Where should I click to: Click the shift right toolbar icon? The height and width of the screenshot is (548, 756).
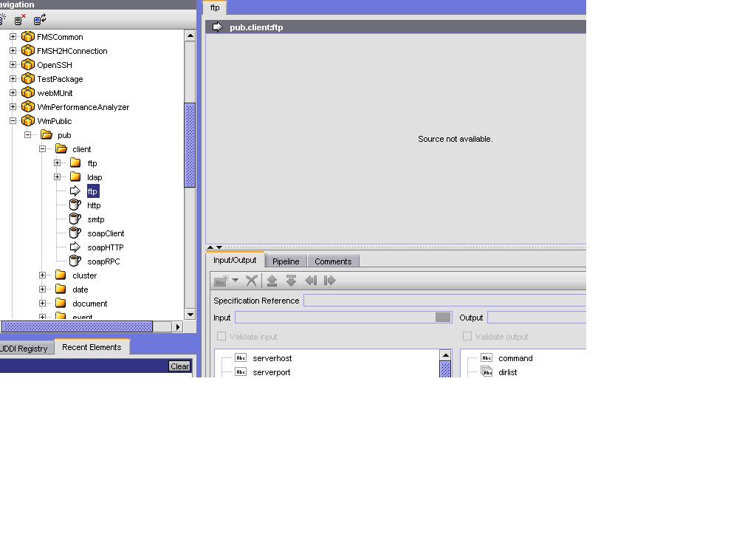330,280
